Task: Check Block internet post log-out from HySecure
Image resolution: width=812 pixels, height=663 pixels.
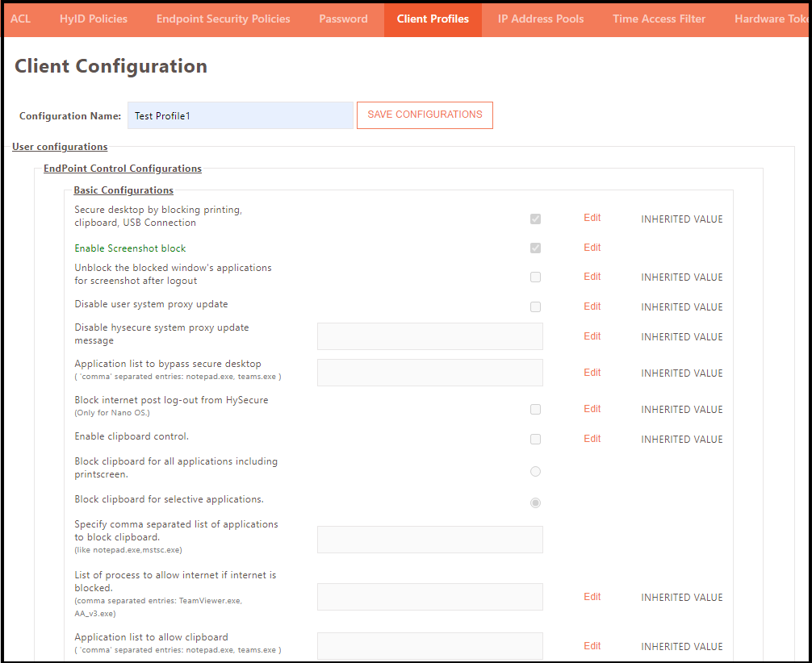Action: (x=535, y=409)
